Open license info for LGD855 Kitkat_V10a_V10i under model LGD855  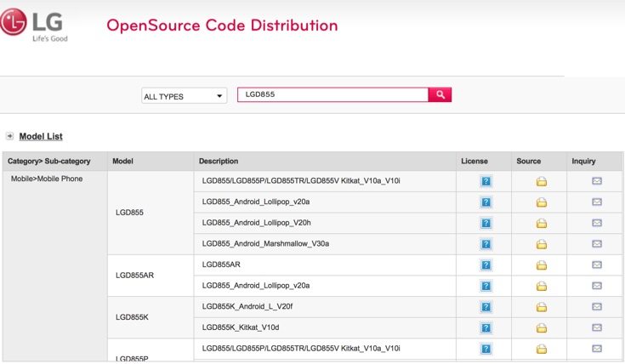pyautogui.click(x=486, y=181)
